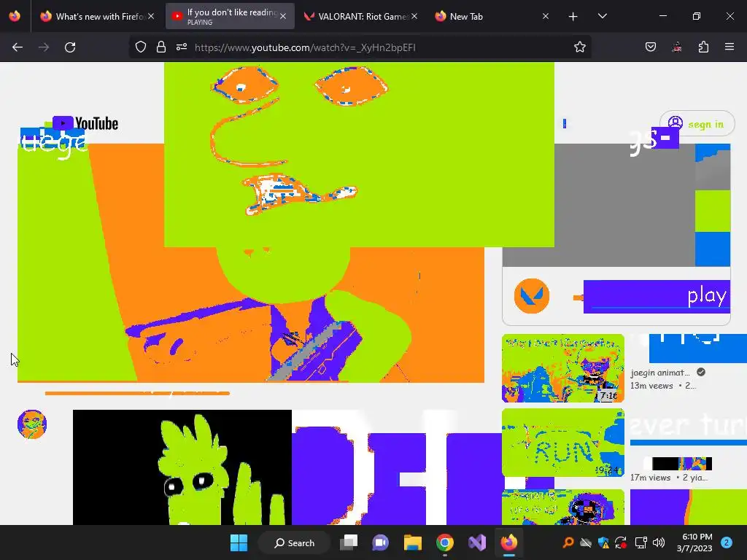747x560 pixels.
Task: Open a new tab with plus button
Action: (x=573, y=17)
